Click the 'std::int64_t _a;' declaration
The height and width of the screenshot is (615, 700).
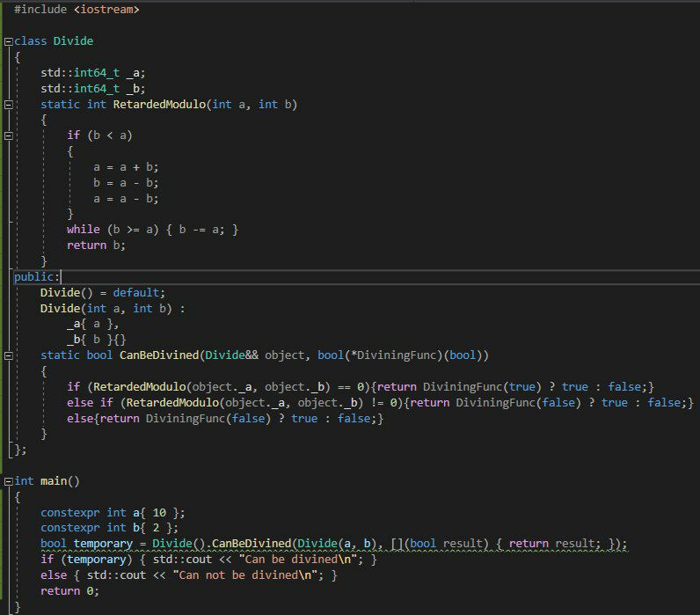(93, 73)
